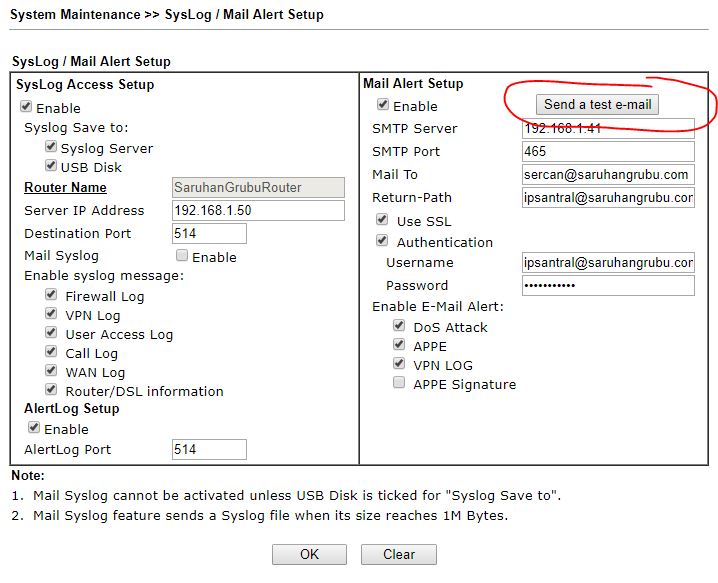This screenshot has width=718, height=583.
Task: Select the Server IP Address field
Action: 257,210
